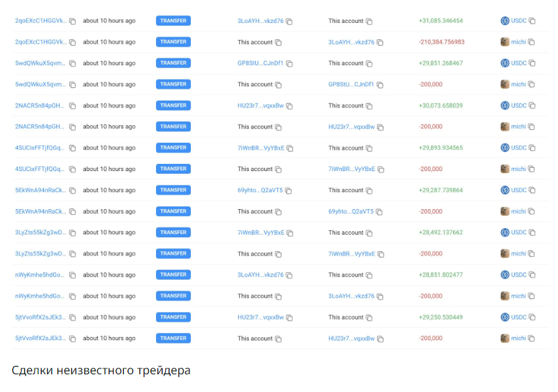Copy signature in +28,492.137662 row
The image size is (558, 392).
tap(73, 233)
